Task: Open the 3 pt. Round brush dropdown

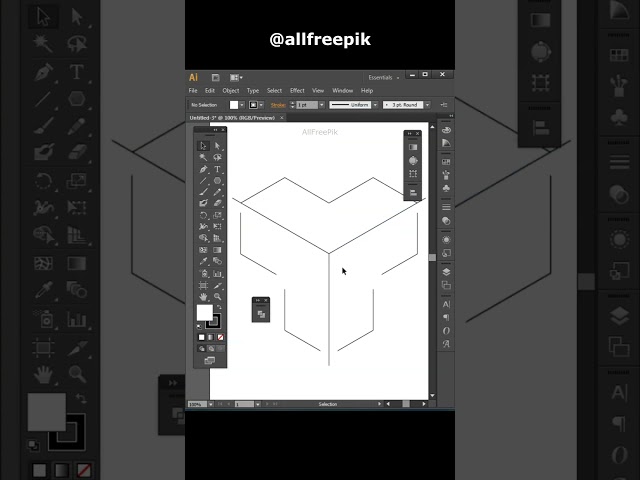Action: 427,105
